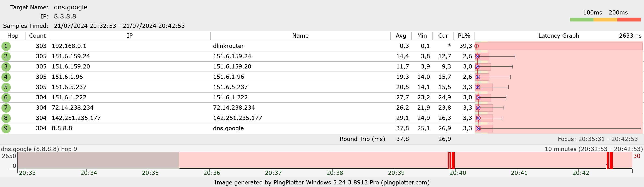Click the green hop 5 circle icon
This screenshot has width=644, height=187.
(x=6, y=87)
